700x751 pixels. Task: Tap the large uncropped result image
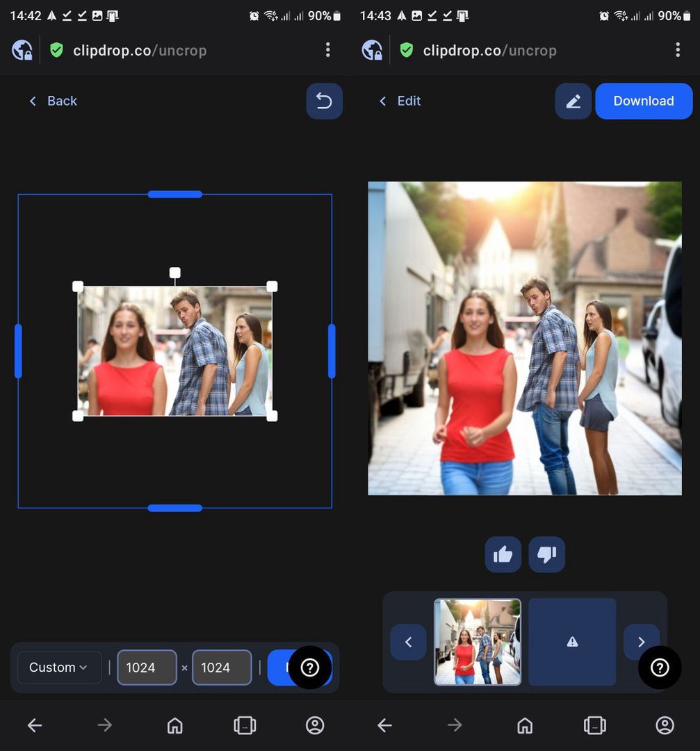[x=525, y=338]
